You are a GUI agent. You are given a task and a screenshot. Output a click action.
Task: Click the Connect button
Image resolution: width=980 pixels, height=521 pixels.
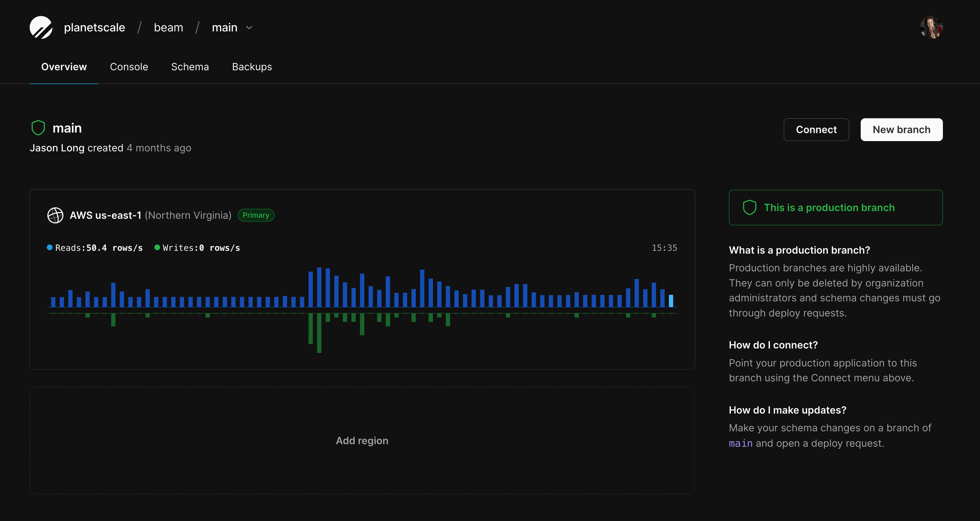(x=816, y=129)
